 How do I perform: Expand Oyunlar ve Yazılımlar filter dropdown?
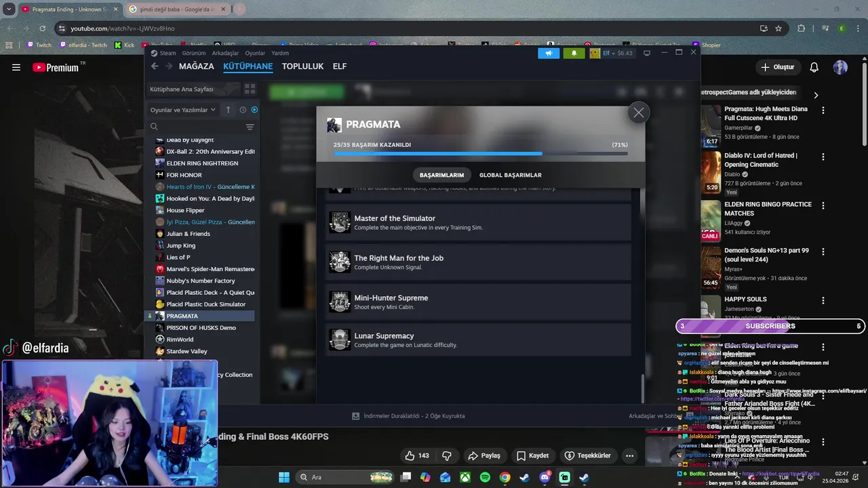182,110
